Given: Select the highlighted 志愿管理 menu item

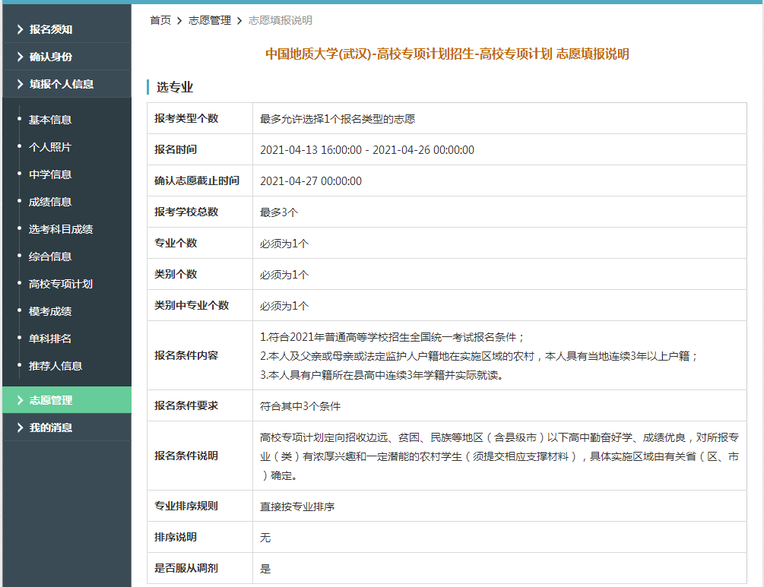Looking at the screenshot, I should click(x=67, y=400).
